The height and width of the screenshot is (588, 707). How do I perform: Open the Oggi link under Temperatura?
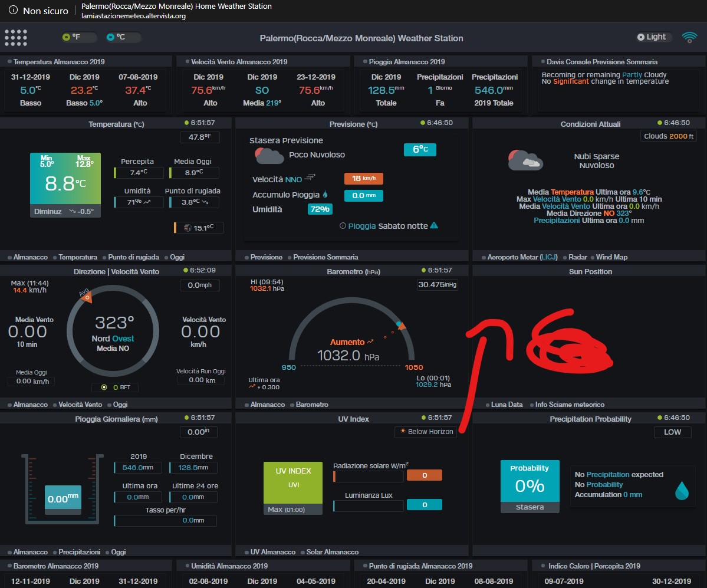pos(177,257)
